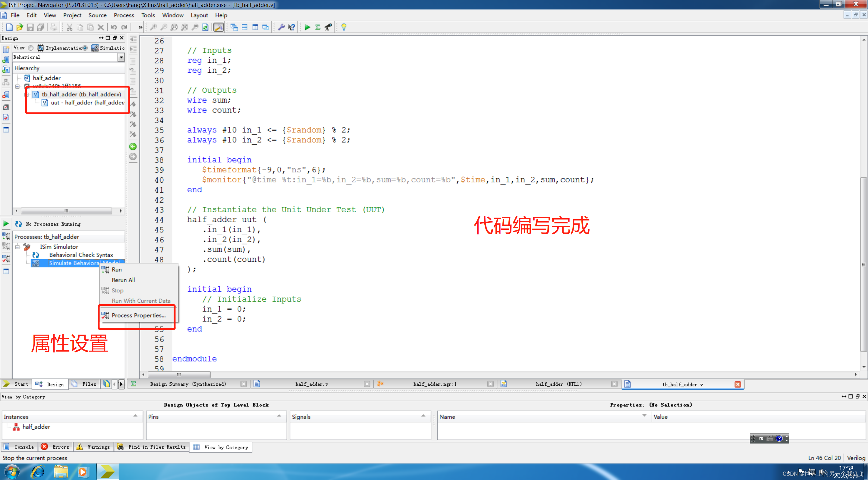Click the light bulb tips icon
The width and height of the screenshot is (868, 480).
[344, 27]
